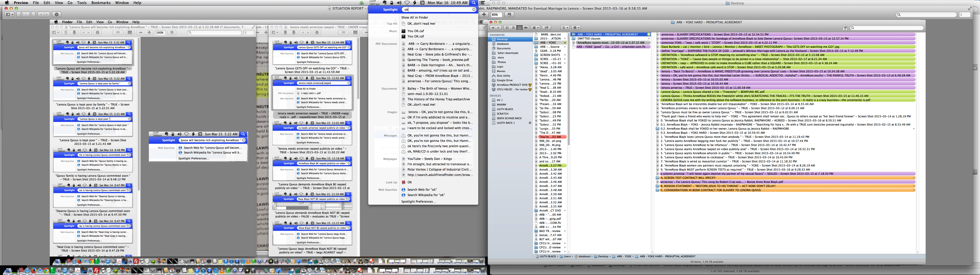Go back in the Finder window
This screenshot has height=275, width=980.
tap(493, 28)
